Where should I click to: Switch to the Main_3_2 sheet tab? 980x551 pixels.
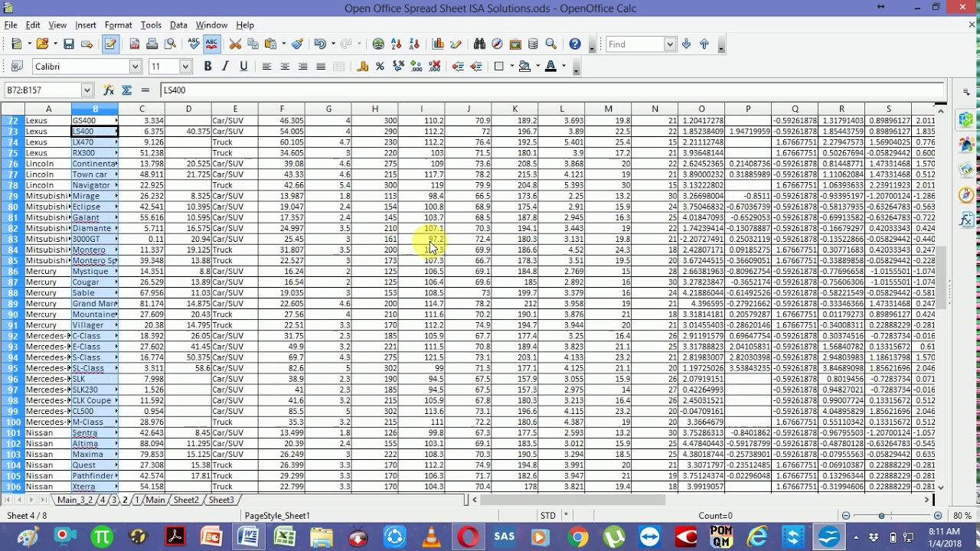pyautogui.click(x=75, y=500)
